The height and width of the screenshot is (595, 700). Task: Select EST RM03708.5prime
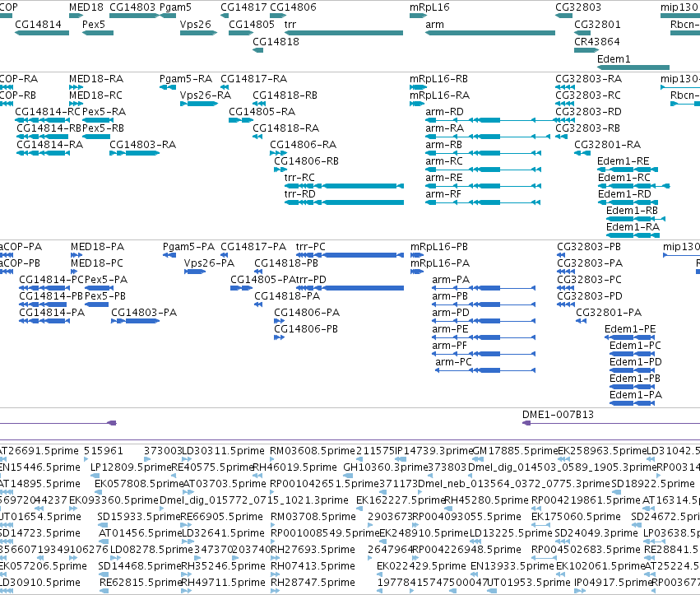[x=313, y=517]
